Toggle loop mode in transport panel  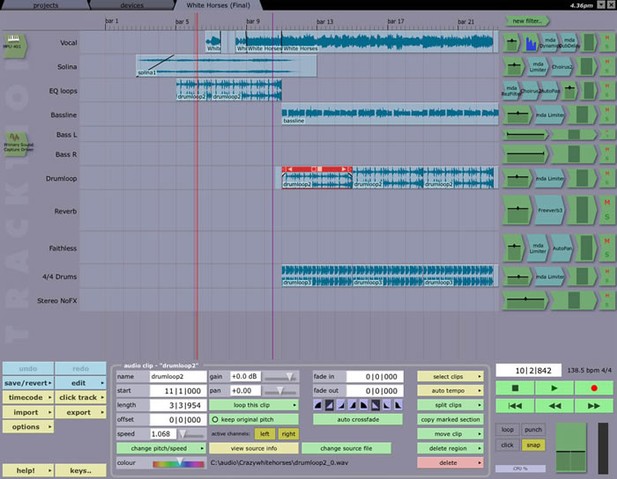pos(508,429)
